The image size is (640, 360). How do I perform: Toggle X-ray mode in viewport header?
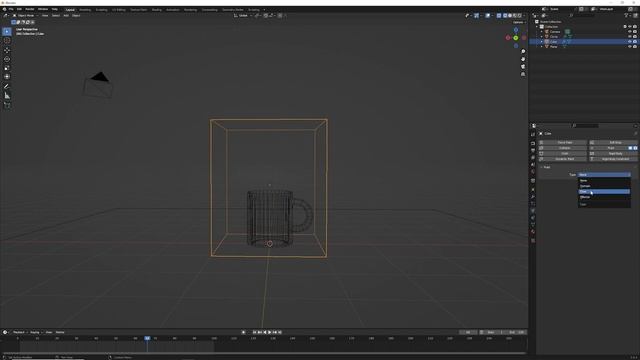coord(499,16)
